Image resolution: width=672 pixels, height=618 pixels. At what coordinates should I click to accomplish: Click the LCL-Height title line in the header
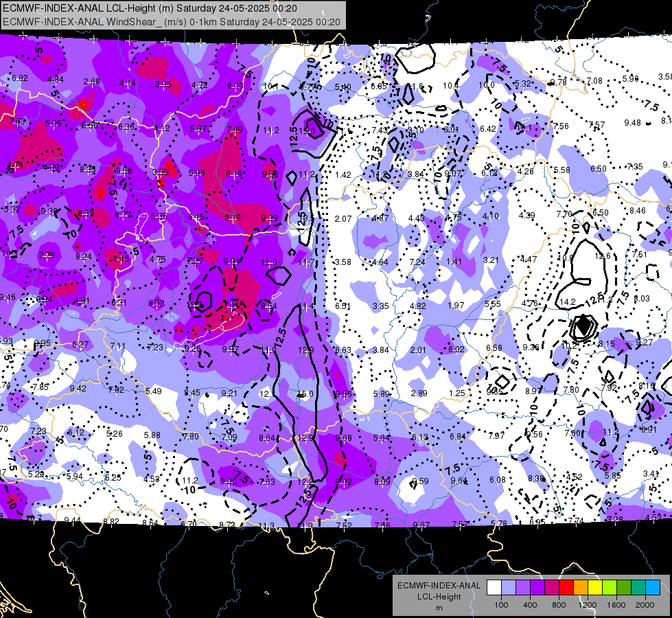point(150,8)
